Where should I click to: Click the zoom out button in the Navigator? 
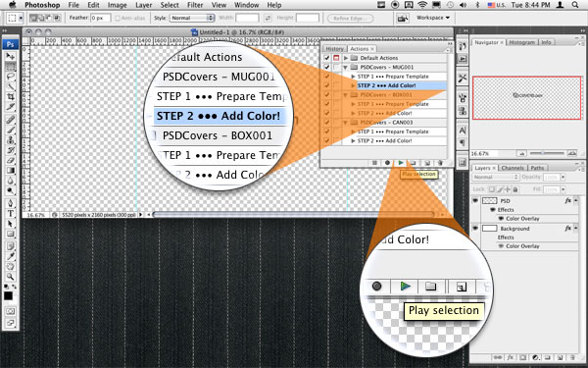coord(521,153)
